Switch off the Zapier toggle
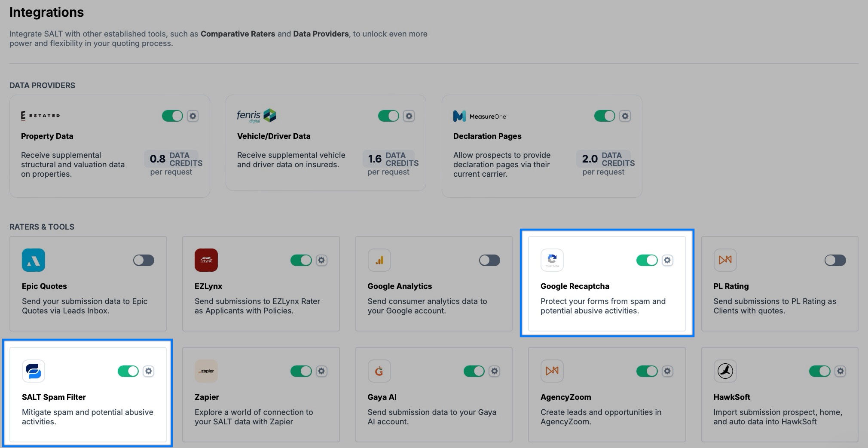 [301, 371]
